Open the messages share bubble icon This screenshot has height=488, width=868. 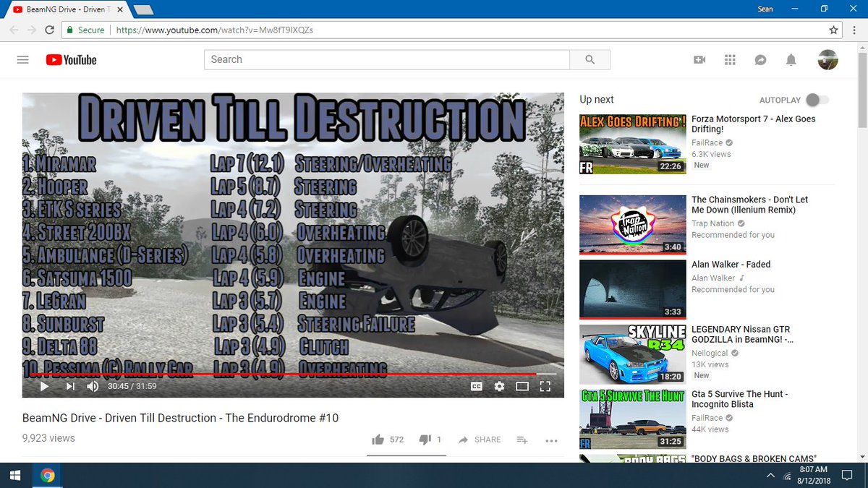point(760,60)
